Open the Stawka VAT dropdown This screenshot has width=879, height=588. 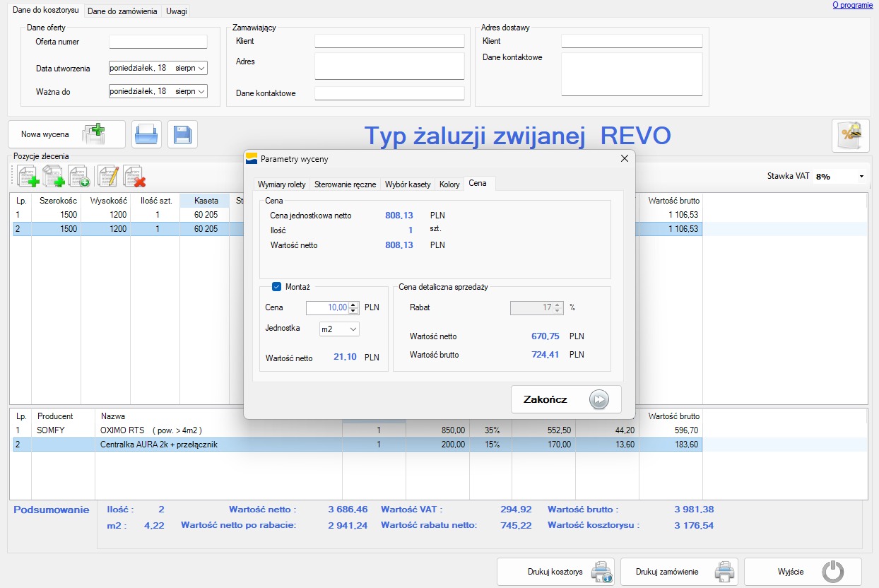(863, 177)
